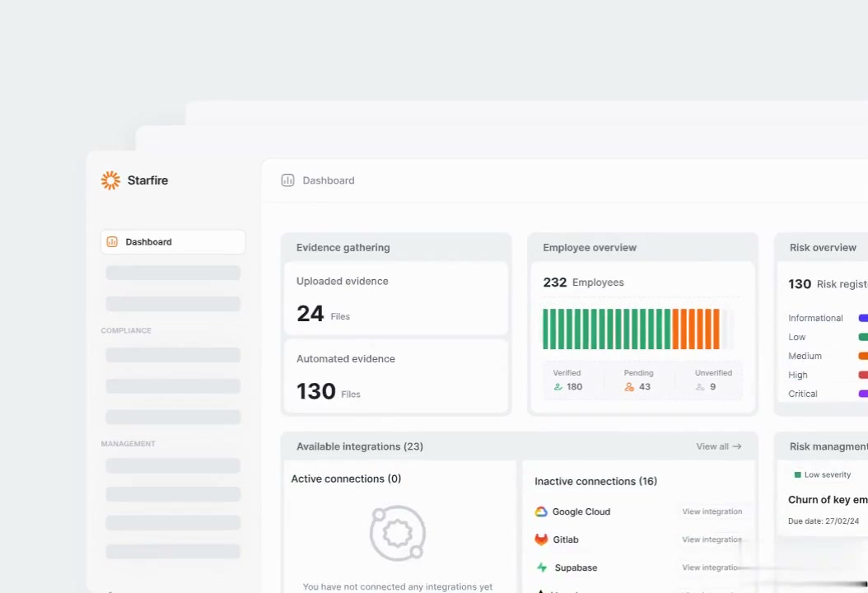868x593 pixels.
Task: Click the Dashboard header chart icon
Action: pyautogui.click(x=288, y=180)
